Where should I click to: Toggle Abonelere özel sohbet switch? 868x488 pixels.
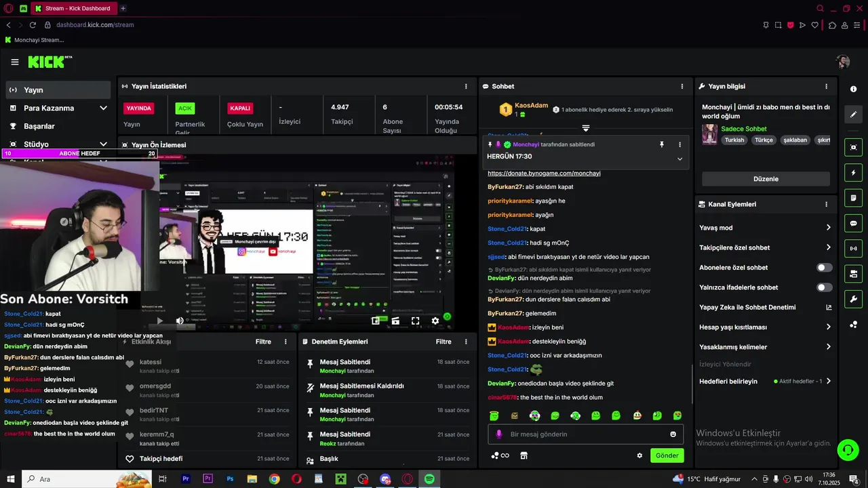tap(824, 268)
